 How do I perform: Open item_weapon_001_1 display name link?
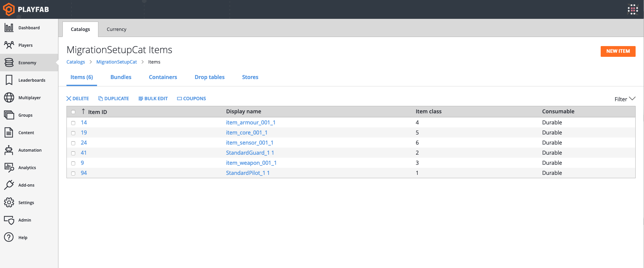[x=251, y=163]
